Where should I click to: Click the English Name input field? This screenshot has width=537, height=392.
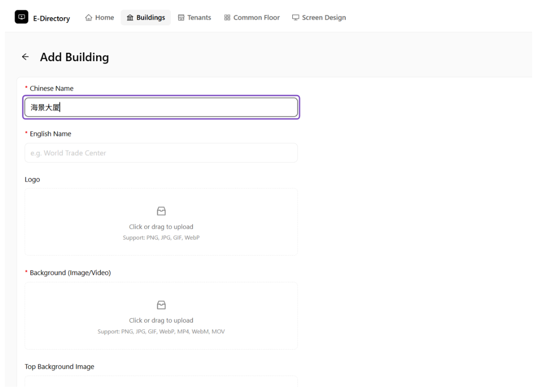[x=161, y=153]
